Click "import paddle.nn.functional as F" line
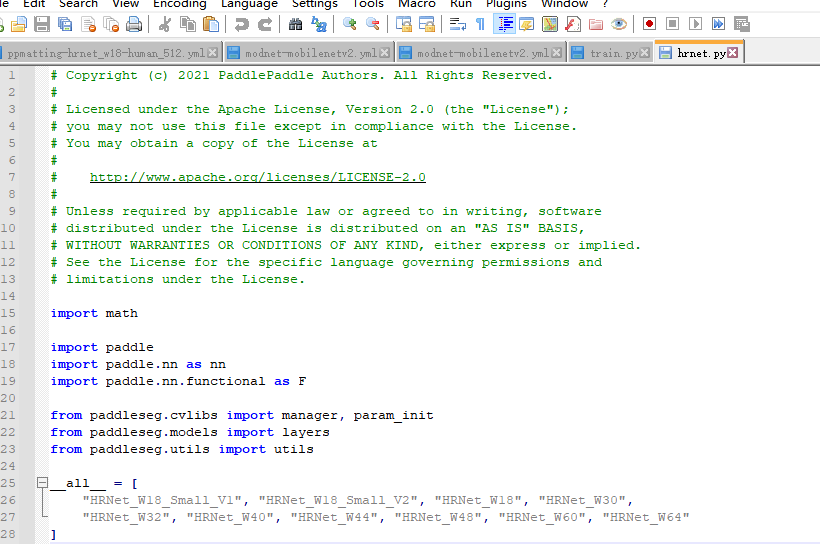Screen dimensions: 820x544 tap(178, 381)
